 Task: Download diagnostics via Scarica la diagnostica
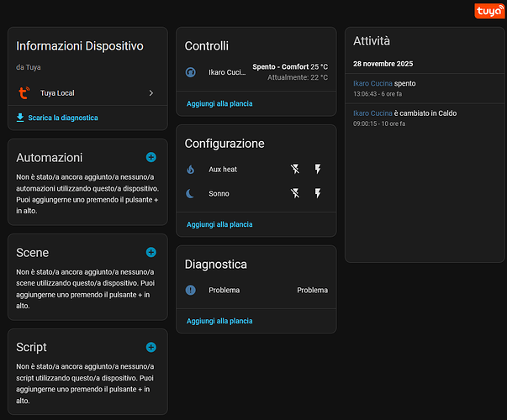click(62, 118)
